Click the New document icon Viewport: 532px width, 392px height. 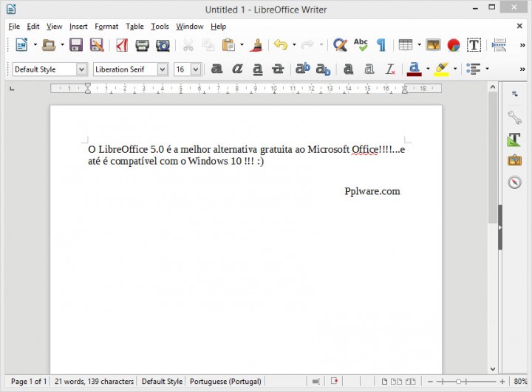coord(21,45)
